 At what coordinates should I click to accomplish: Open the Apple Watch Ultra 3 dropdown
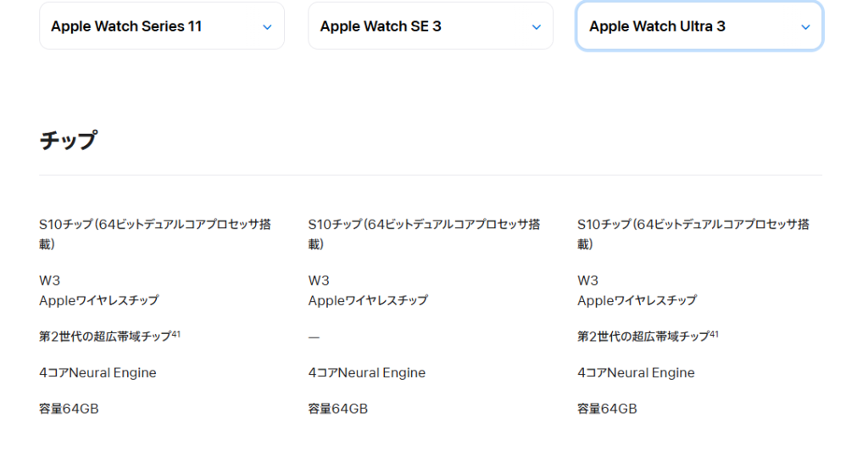point(698,26)
